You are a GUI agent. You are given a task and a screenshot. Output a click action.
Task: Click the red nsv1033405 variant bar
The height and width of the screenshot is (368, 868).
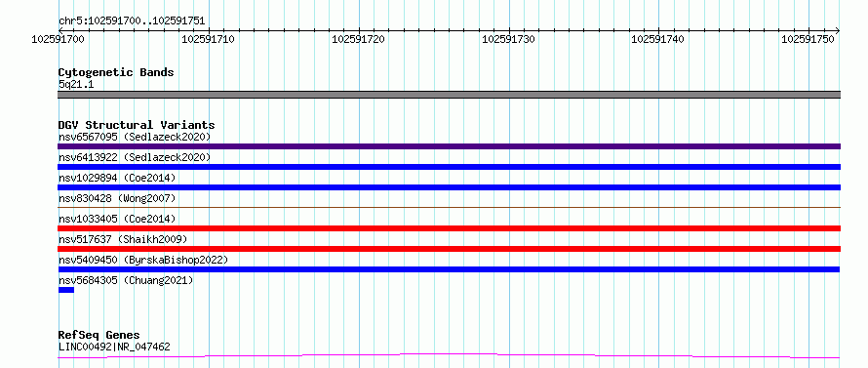coord(449,228)
